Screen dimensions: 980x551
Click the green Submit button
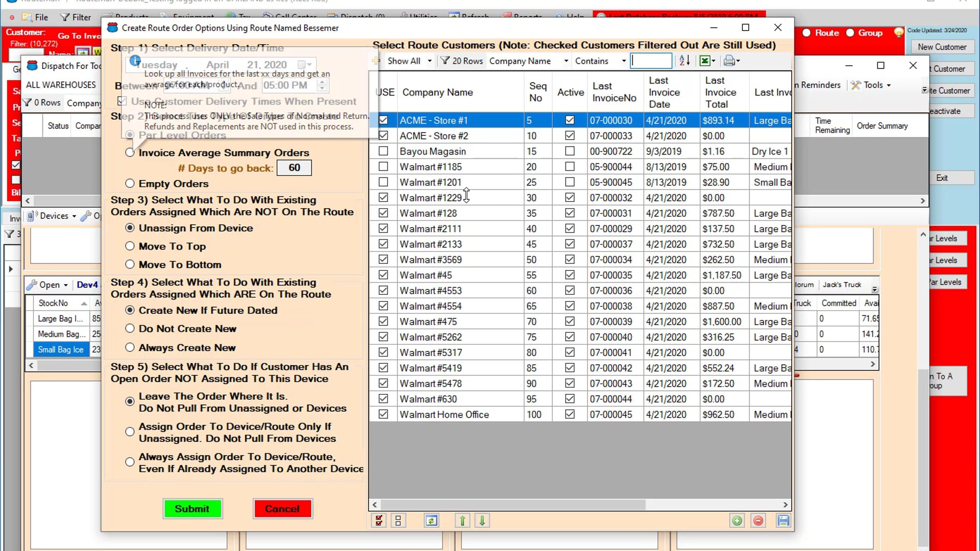click(x=192, y=509)
